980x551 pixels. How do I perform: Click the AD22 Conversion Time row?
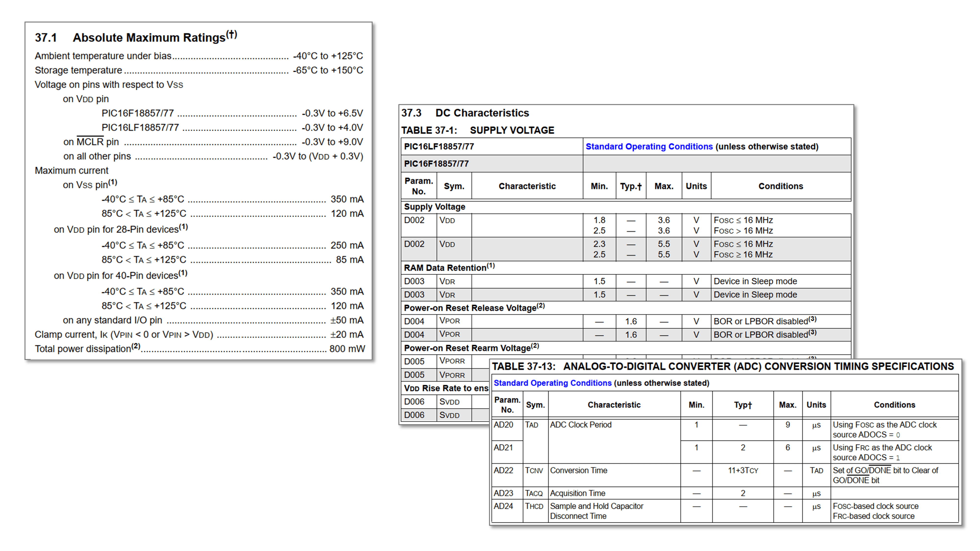(x=725, y=475)
